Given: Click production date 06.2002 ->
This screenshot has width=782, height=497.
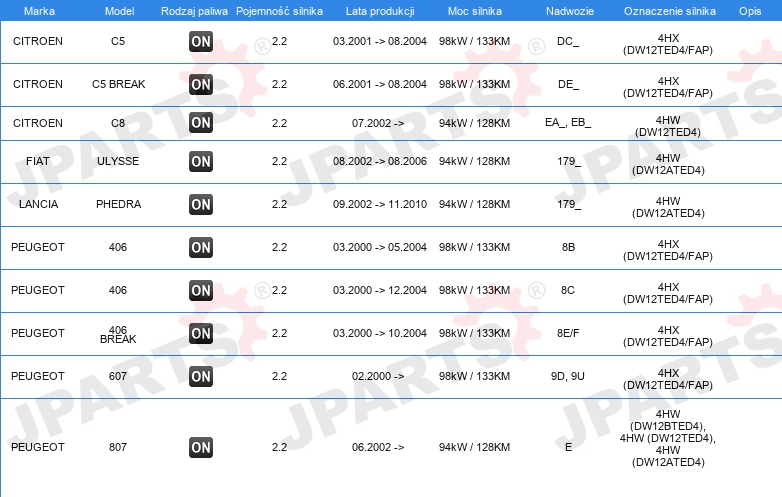Looking at the screenshot, I should pos(378,447).
